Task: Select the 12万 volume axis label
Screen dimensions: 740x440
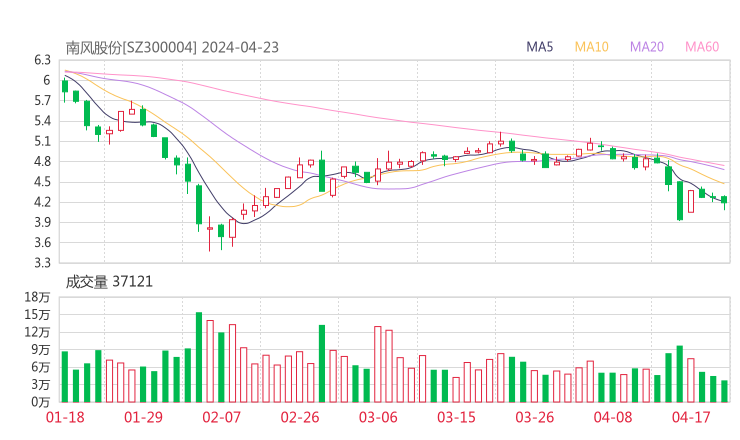Action: point(37,332)
